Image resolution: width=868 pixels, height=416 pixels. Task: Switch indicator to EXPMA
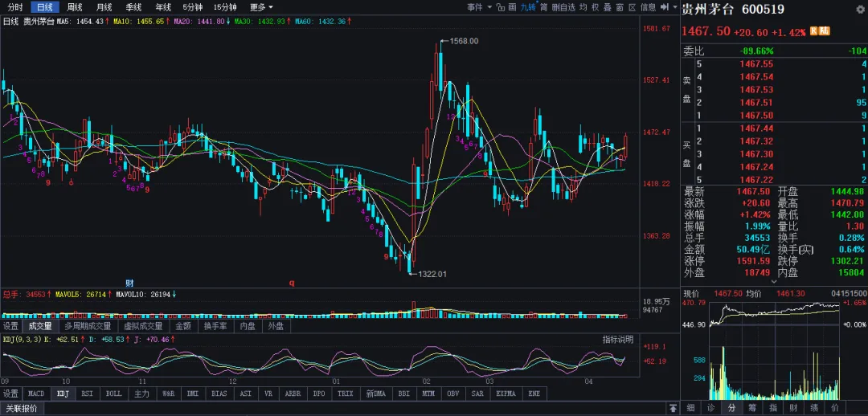point(506,394)
